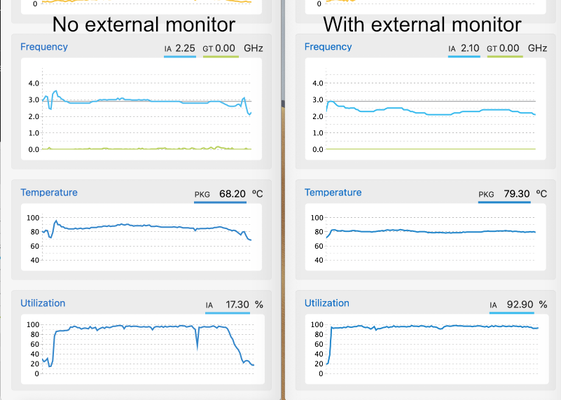Open the left Temperature section title
This screenshot has width=561, height=400.
coord(49,192)
